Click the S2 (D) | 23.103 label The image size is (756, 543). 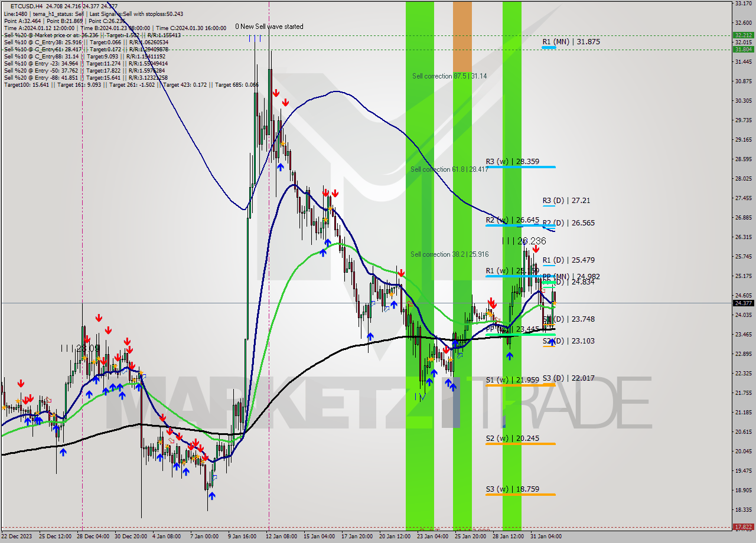point(569,341)
